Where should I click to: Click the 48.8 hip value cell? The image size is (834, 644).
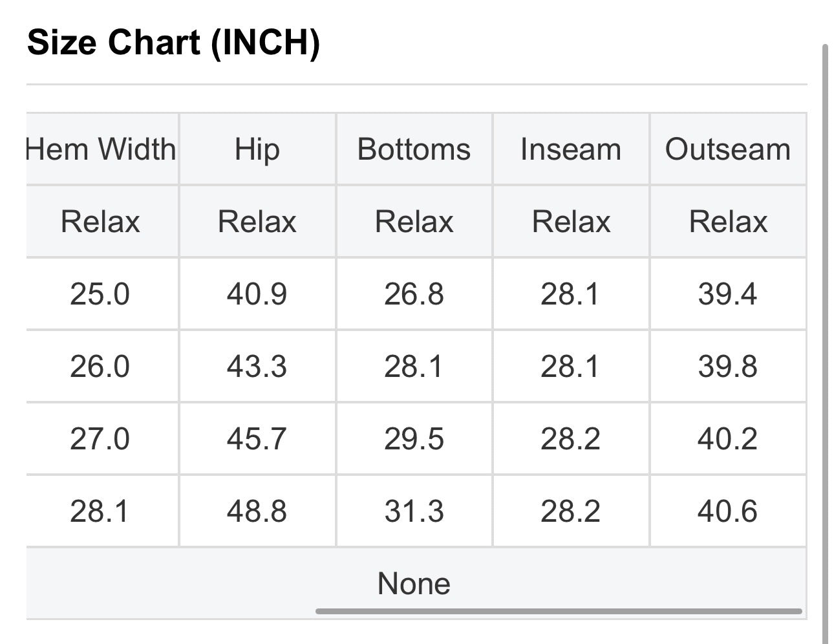click(x=257, y=511)
